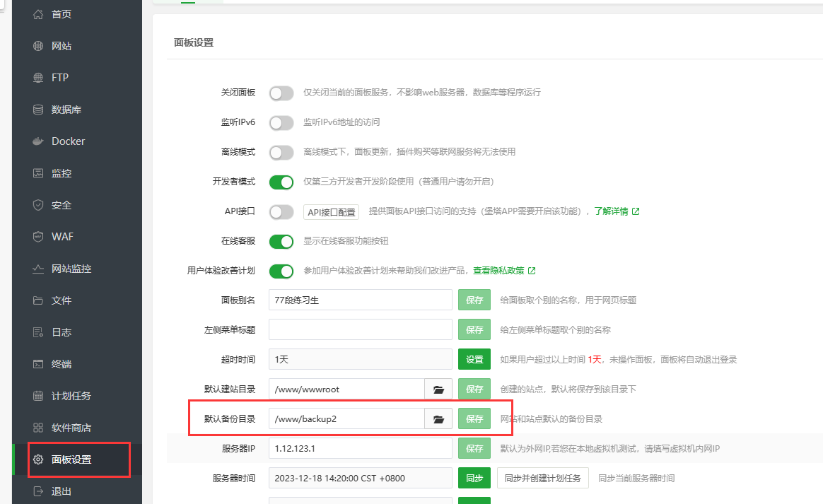
Task: Turn off the 在线客服 toggle
Action: pos(281,241)
